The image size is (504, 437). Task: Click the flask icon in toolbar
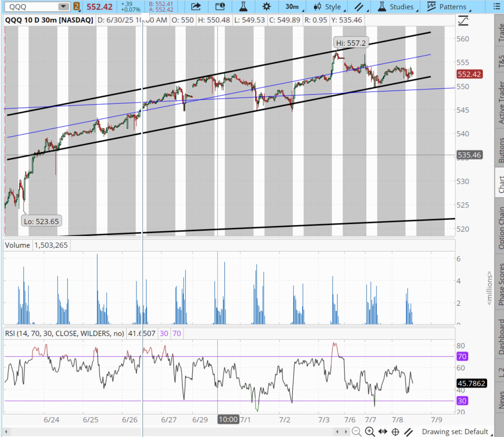pyautogui.click(x=243, y=6)
